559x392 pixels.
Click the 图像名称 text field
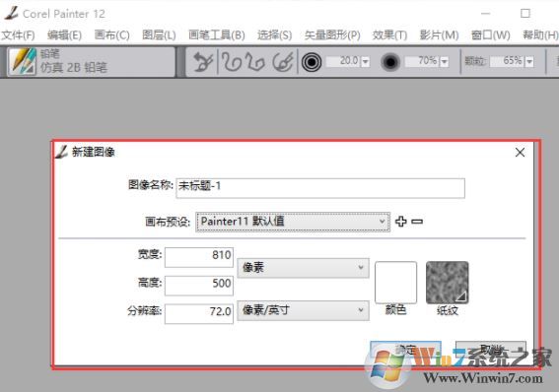tap(320, 188)
